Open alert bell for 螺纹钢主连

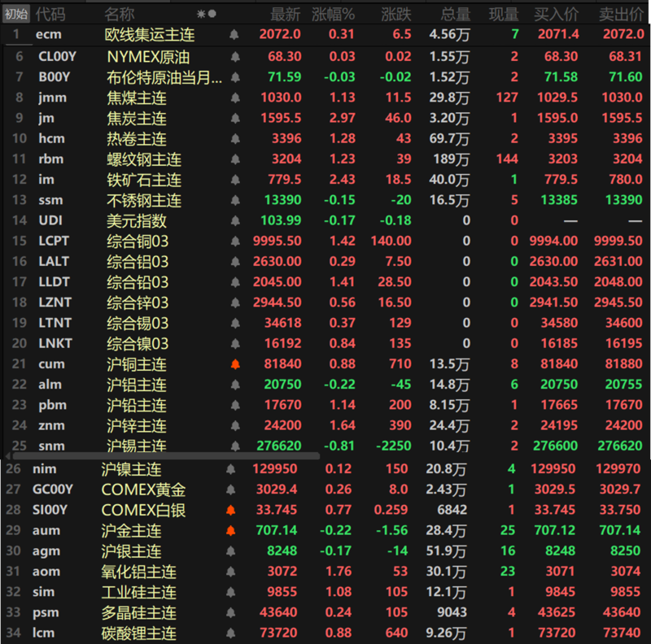pos(235,159)
